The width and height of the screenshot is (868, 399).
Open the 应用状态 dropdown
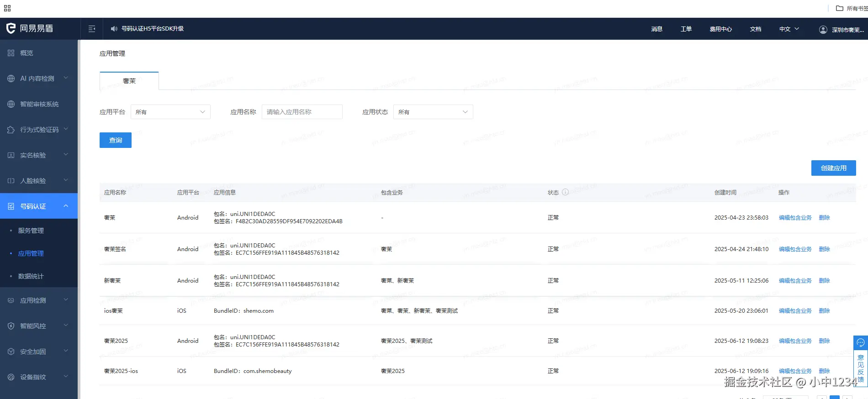[x=433, y=112]
